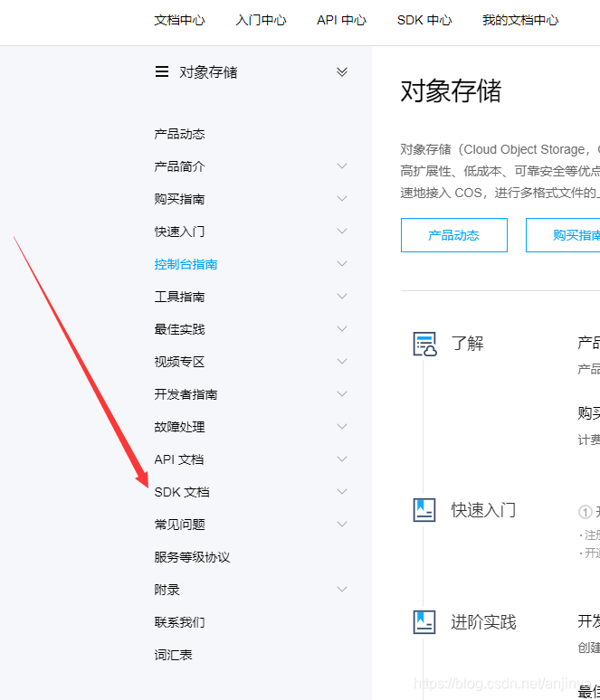The height and width of the screenshot is (700, 600).
Task: Expand the 最佳实践 chevron
Action: [342, 329]
